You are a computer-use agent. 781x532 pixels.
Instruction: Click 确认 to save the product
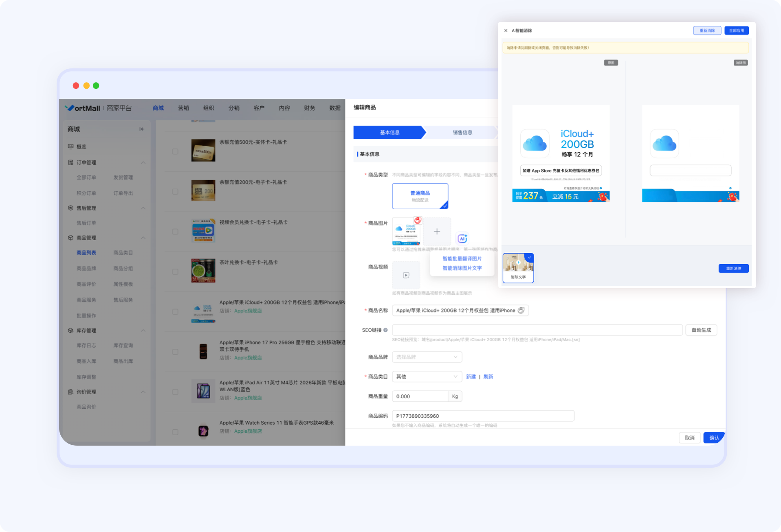[714, 438]
